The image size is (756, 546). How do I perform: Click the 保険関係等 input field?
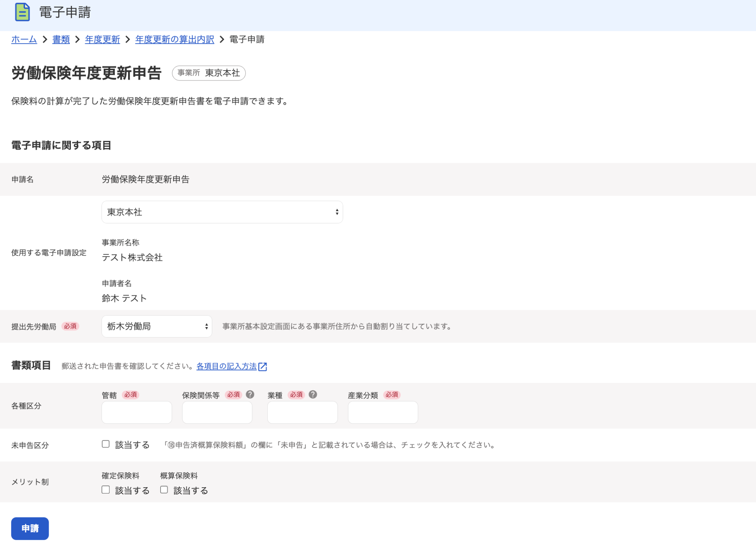[x=217, y=412]
